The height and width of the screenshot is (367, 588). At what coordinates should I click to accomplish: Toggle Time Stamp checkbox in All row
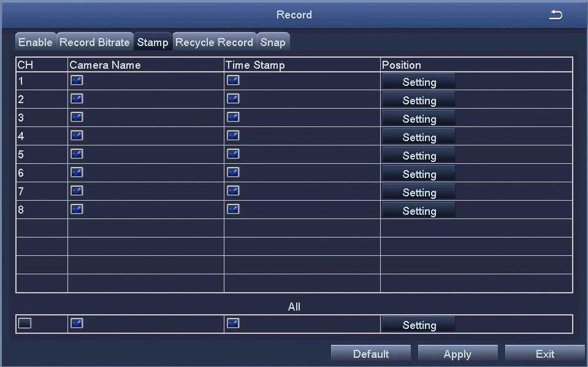pos(233,323)
